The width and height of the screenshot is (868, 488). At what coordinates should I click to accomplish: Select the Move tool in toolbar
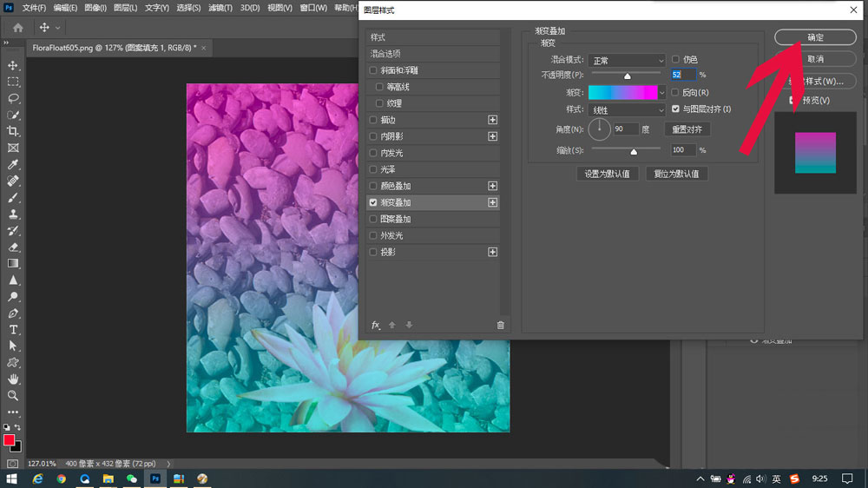point(13,65)
